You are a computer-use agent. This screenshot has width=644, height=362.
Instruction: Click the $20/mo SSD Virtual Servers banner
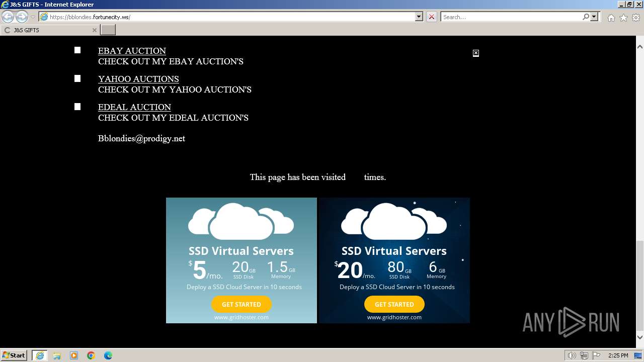[394, 260]
